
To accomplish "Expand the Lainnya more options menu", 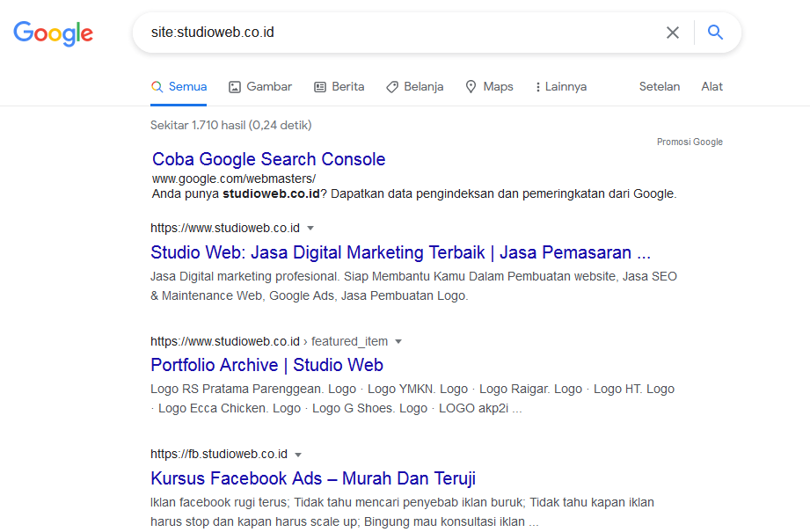I will 561,87.
